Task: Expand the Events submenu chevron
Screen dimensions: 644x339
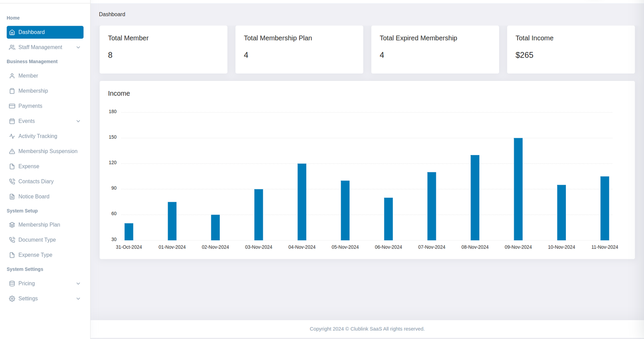Action: [x=78, y=121]
